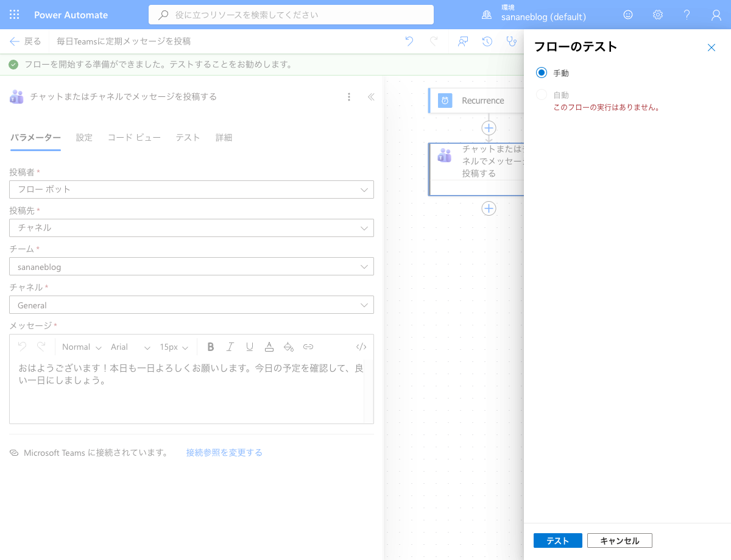Screen dimensions: 731x560
Task: Collapse the action details panel
Action: pyautogui.click(x=371, y=97)
